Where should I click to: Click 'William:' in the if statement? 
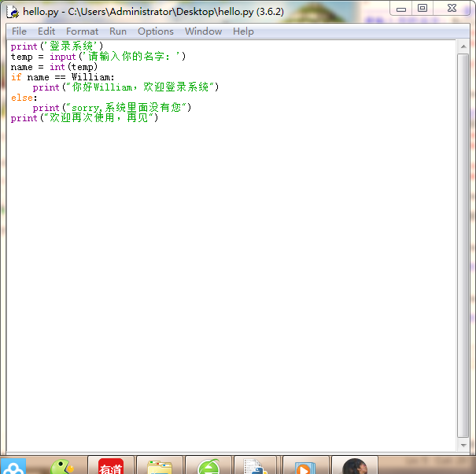93,77
